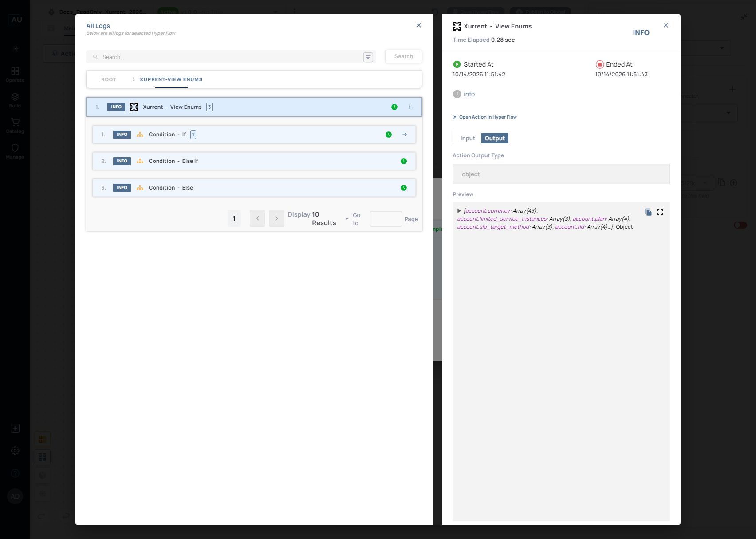Copy the preview output to clipboard
This screenshot has height=539, width=756.
[x=648, y=212]
